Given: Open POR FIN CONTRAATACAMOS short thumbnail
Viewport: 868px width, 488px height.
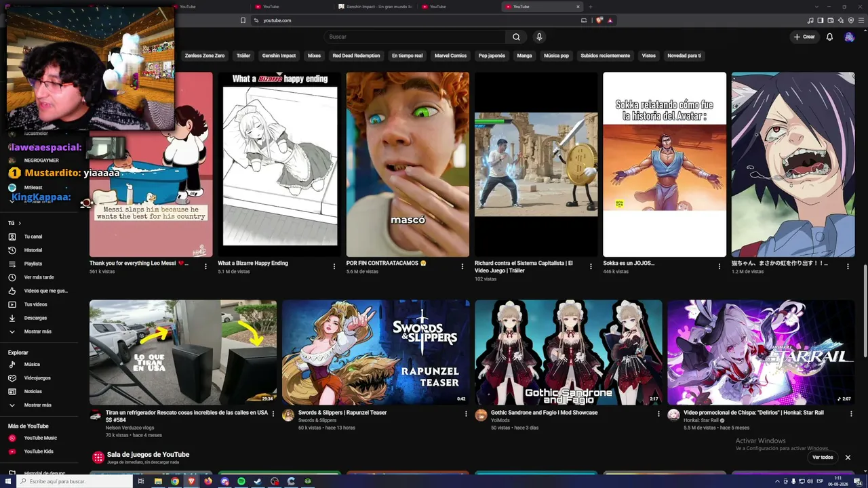Looking at the screenshot, I should tap(408, 165).
